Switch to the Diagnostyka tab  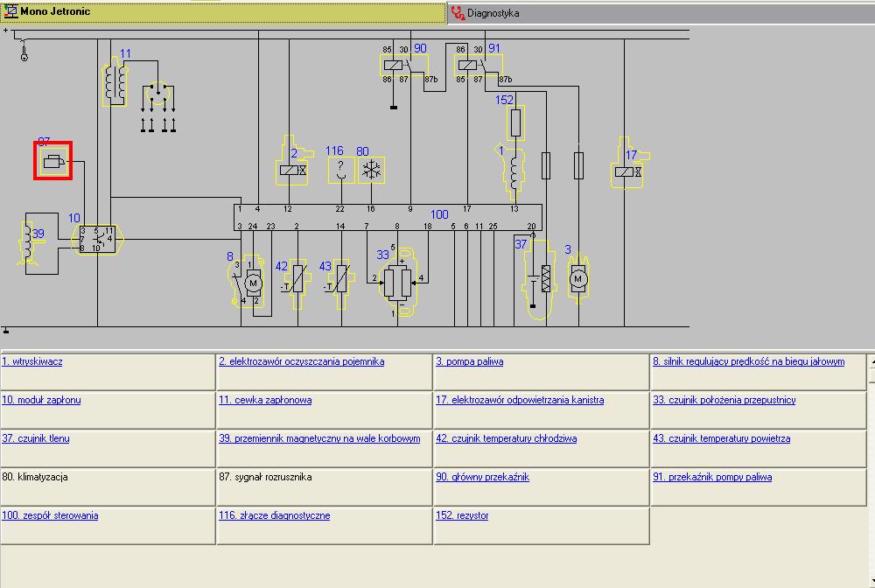(x=493, y=13)
